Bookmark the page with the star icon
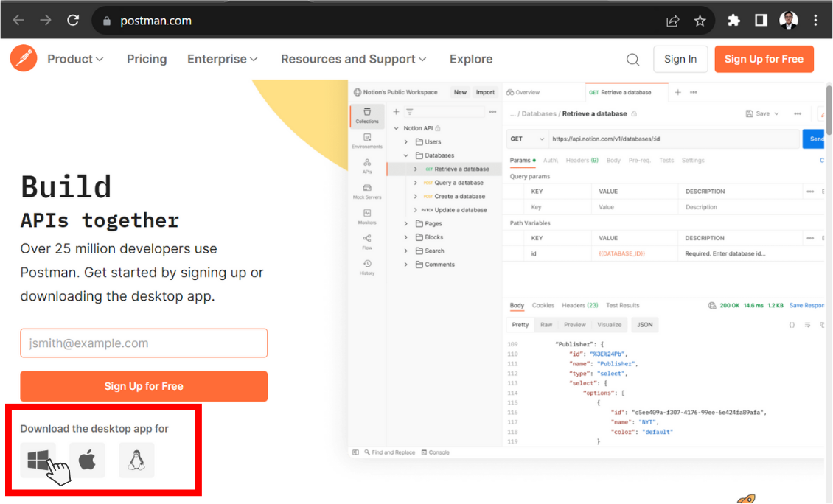 tap(700, 21)
